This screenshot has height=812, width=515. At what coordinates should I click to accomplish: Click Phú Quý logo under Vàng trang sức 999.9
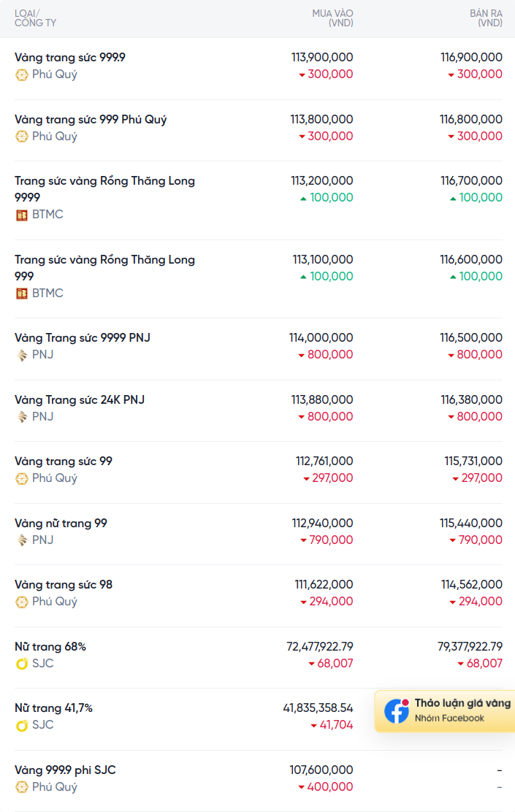coord(21,75)
